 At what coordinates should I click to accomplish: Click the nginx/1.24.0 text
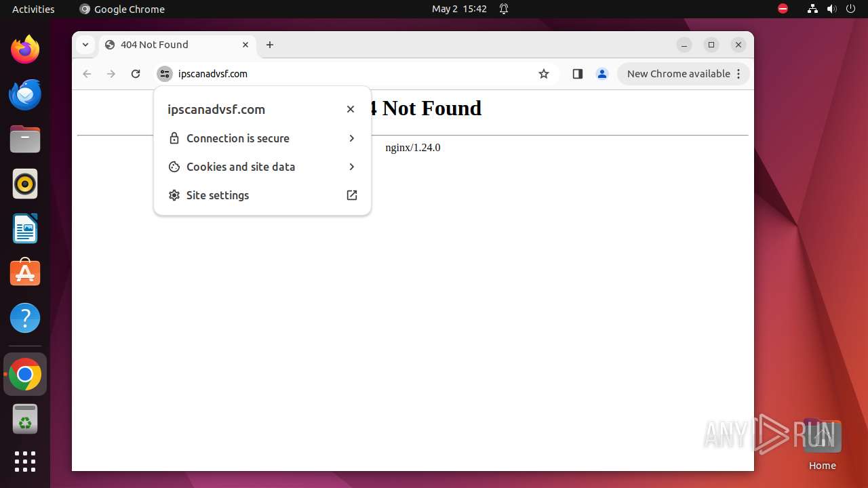413,148
